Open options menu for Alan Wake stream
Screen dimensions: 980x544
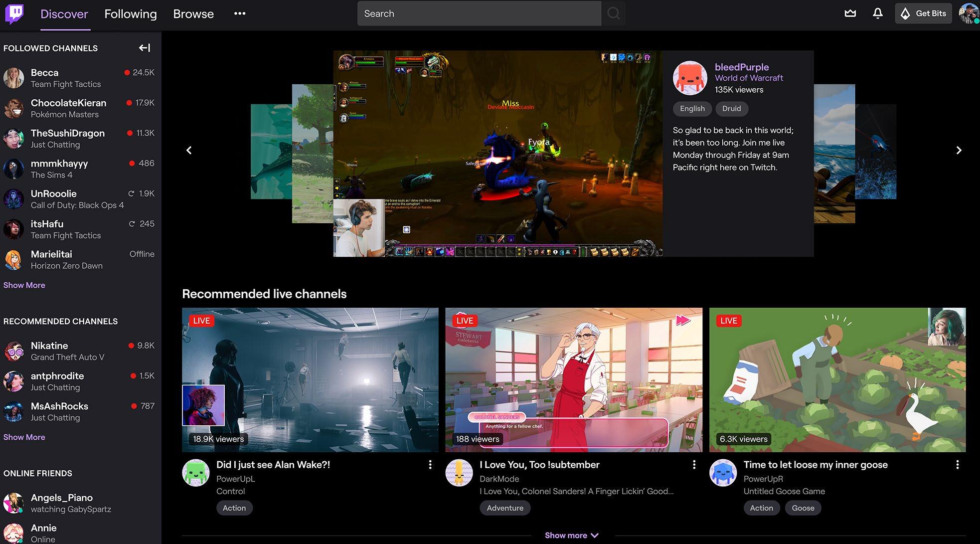(430, 465)
